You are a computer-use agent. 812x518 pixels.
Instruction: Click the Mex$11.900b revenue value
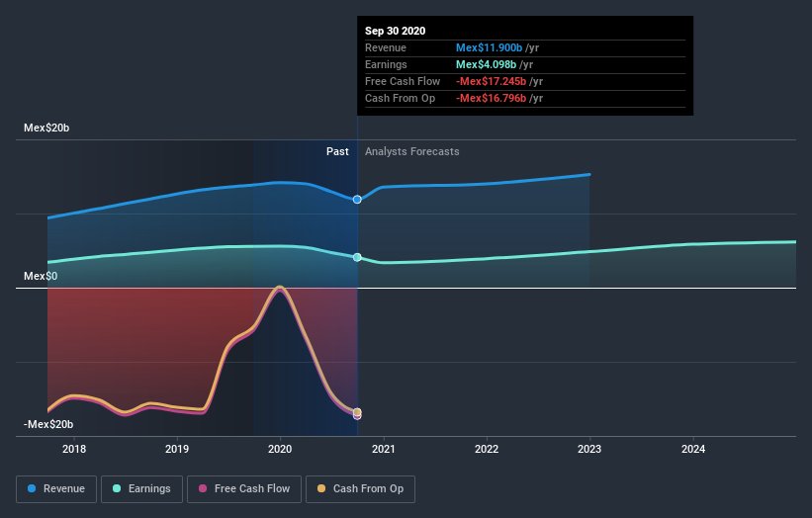coord(489,47)
